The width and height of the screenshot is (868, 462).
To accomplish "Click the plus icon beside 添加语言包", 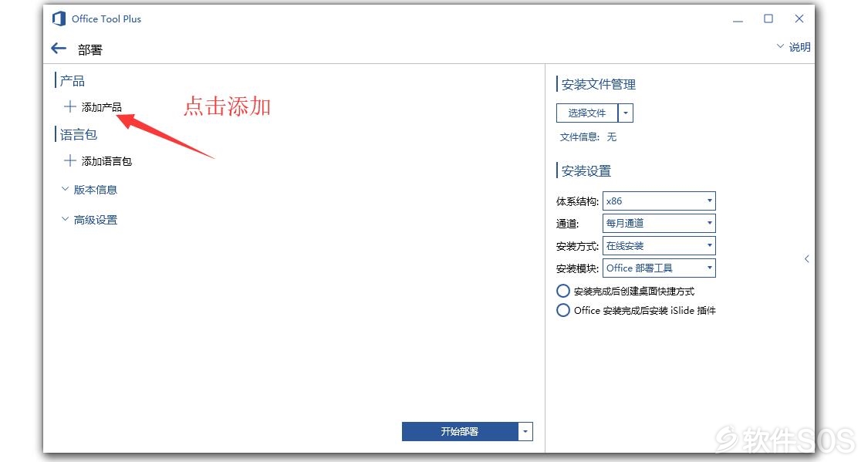I will (69, 160).
